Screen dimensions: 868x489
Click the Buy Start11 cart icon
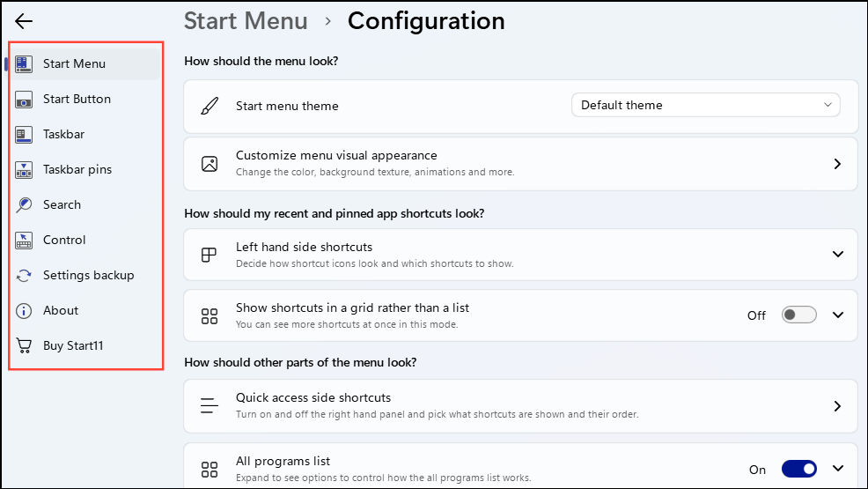(x=25, y=346)
